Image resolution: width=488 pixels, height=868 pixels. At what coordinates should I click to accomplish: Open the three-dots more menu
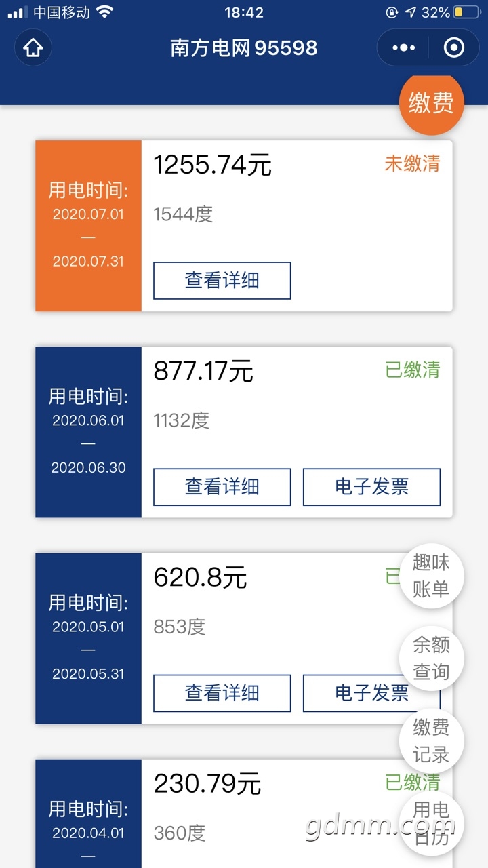pyautogui.click(x=404, y=47)
